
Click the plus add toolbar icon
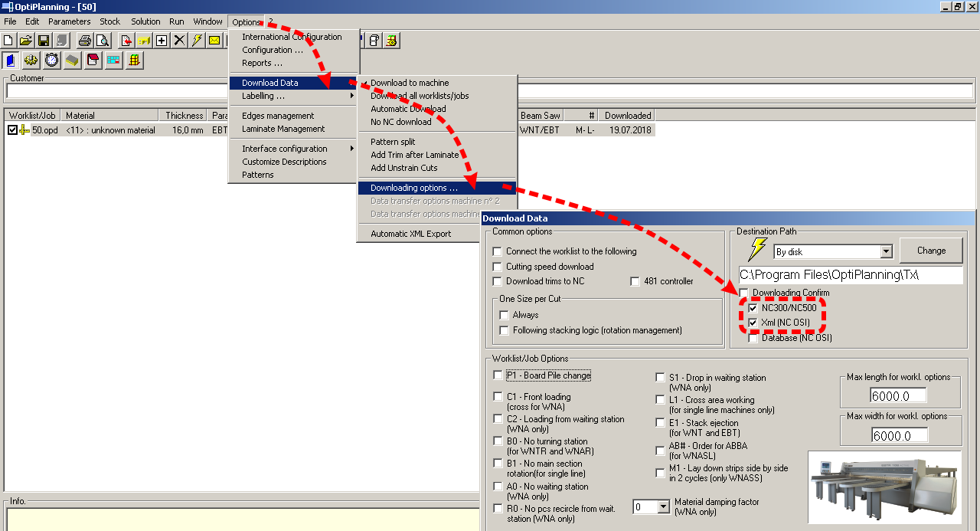pos(162,40)
